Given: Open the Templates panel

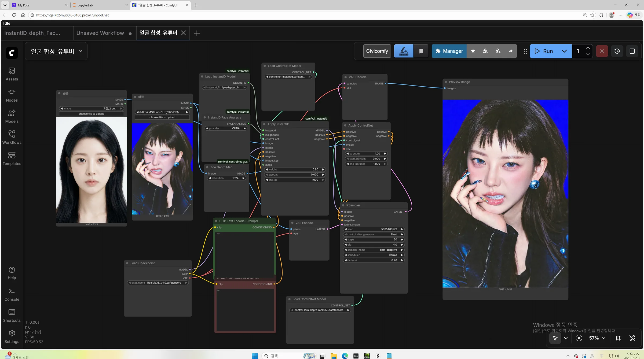Looking at the screenshot, I should pos(12,158).
